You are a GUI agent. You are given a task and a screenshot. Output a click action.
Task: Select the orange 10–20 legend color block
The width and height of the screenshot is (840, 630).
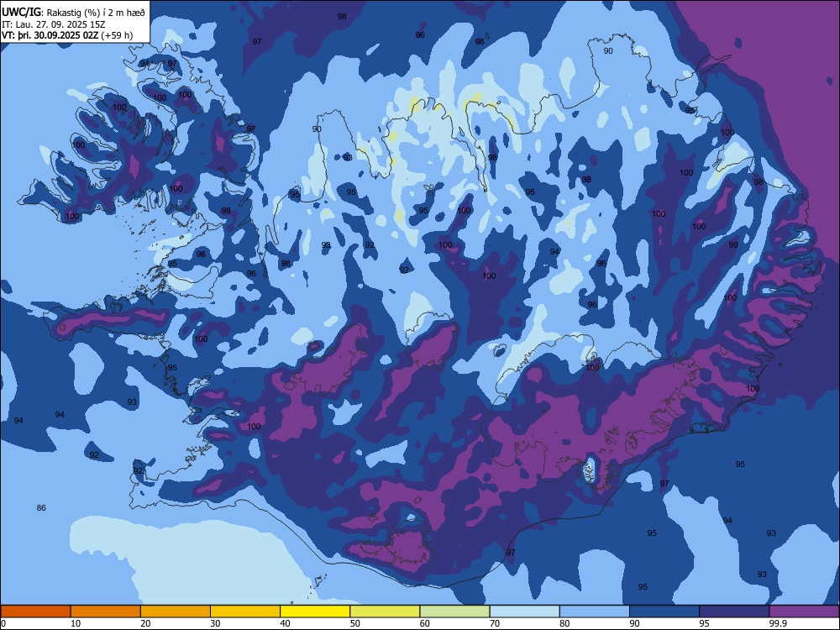[106, 612]
